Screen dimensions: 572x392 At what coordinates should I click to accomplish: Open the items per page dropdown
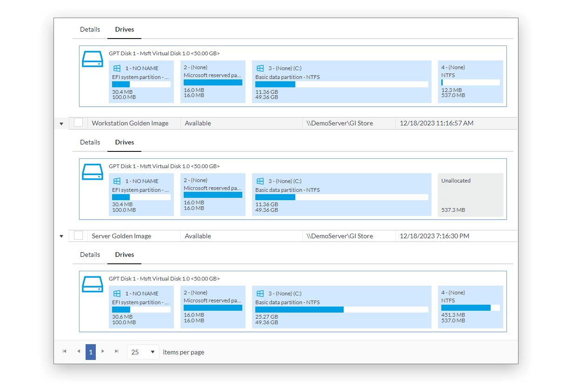tap(143, 352)
